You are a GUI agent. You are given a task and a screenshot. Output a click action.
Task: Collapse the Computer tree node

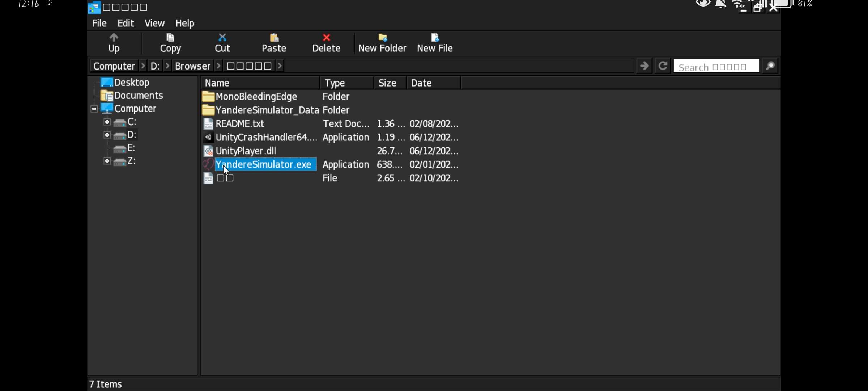coord(94,109)
